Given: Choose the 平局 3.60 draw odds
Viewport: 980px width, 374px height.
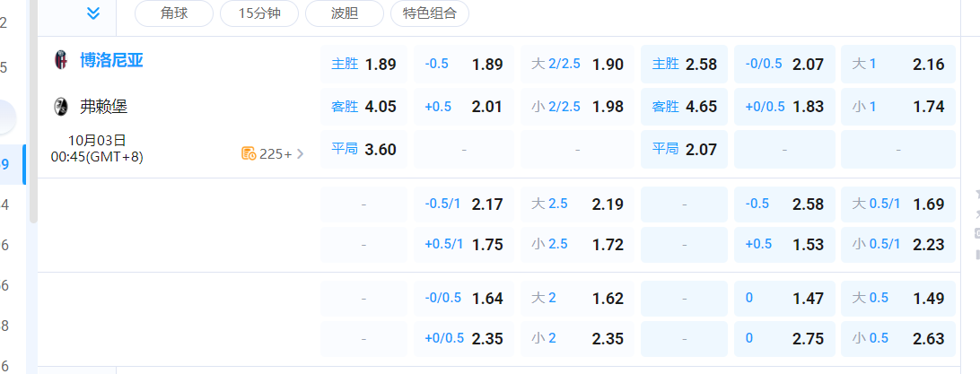Looking at the screenshot, I should (363, 150).
